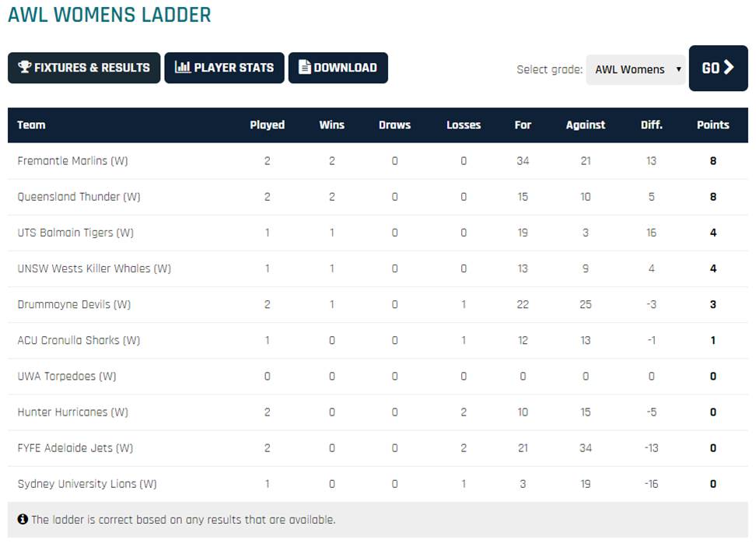
Task: Click Drummoyne Devils Diff value -3
Action: point(651,304)
